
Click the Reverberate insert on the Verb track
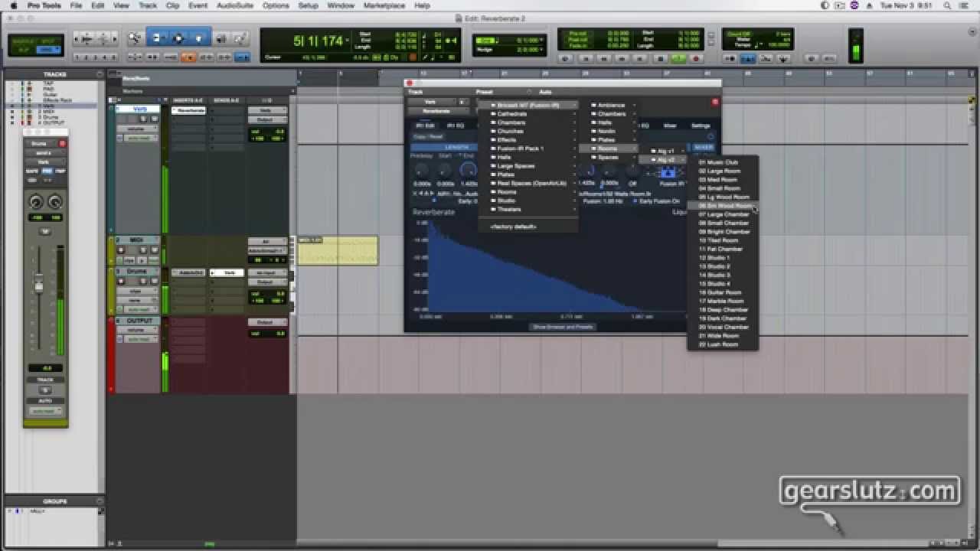[189, 110]
